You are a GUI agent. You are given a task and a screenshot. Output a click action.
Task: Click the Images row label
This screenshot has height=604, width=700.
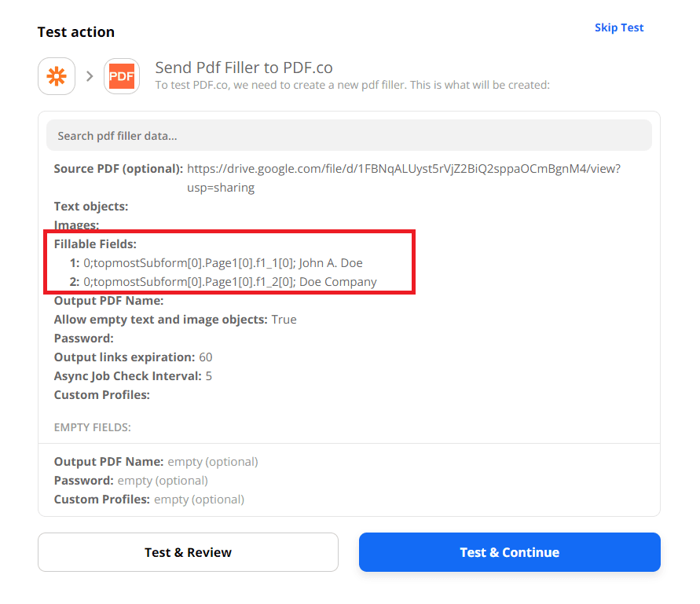76,225
